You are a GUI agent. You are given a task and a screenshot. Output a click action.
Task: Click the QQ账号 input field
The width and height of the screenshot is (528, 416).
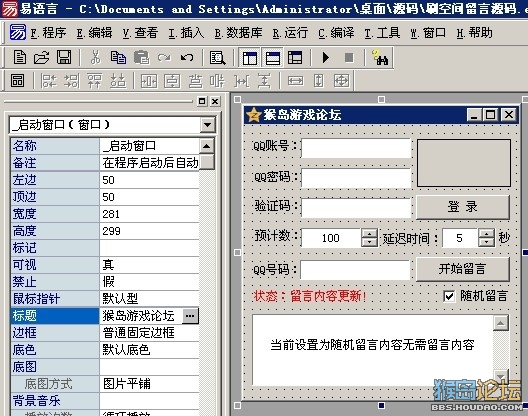[x=356, y=148]
